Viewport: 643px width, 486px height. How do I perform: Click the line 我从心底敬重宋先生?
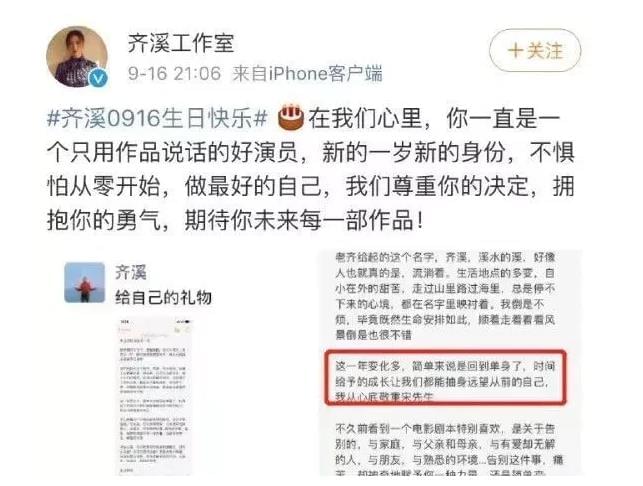384,397
